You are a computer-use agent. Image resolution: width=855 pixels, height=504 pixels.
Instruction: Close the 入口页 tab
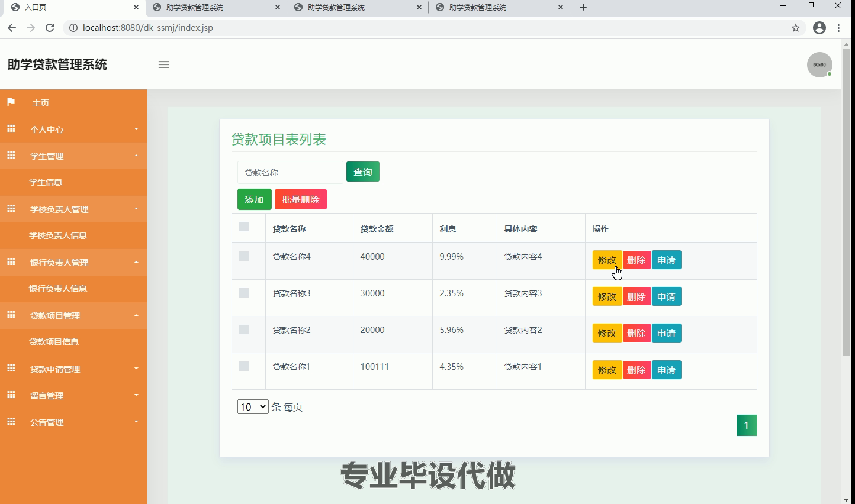[136, 7]
